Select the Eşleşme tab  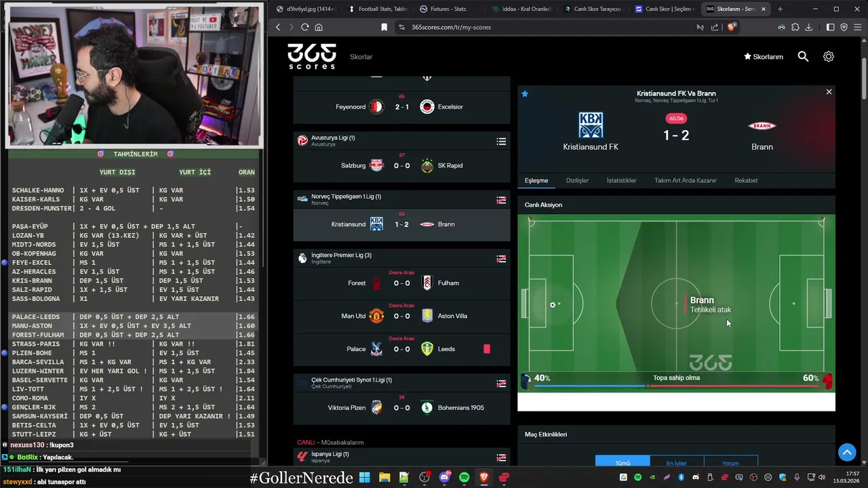click(536, 180)
